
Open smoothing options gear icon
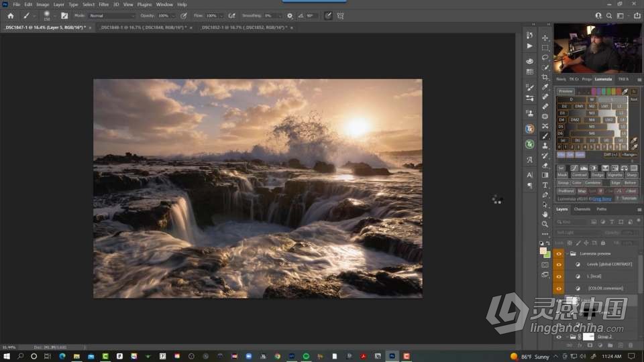point(290,15)
